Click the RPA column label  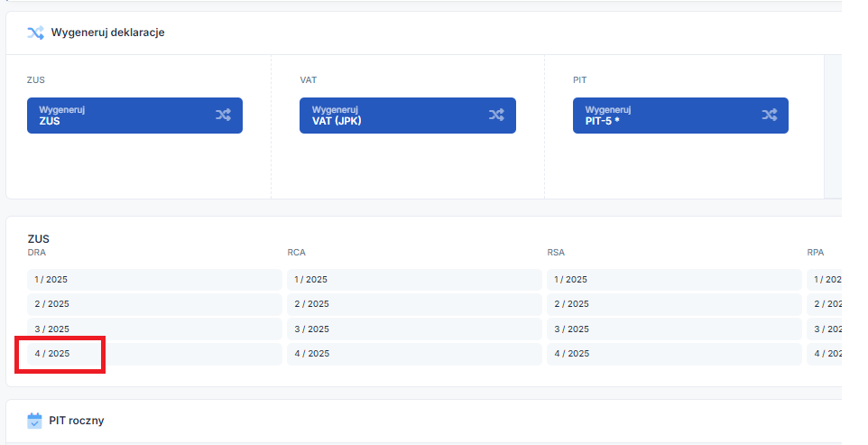coord(816,253)
